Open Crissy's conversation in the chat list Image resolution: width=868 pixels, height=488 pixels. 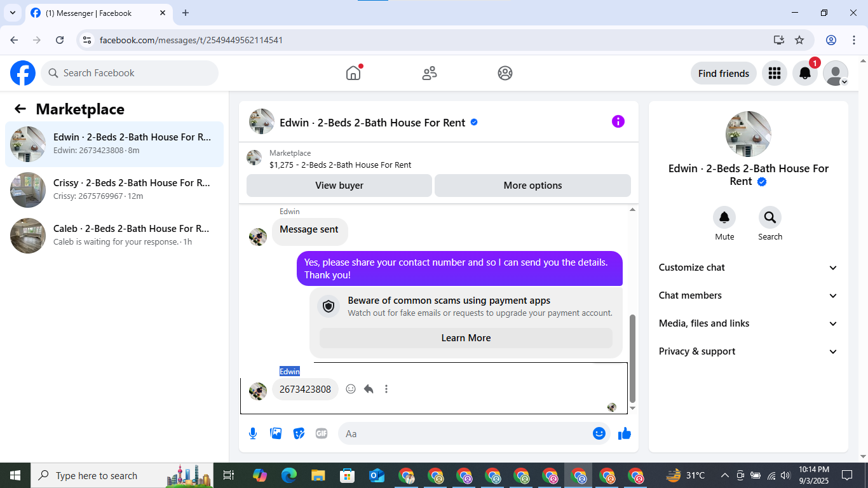tap(114, 190)
